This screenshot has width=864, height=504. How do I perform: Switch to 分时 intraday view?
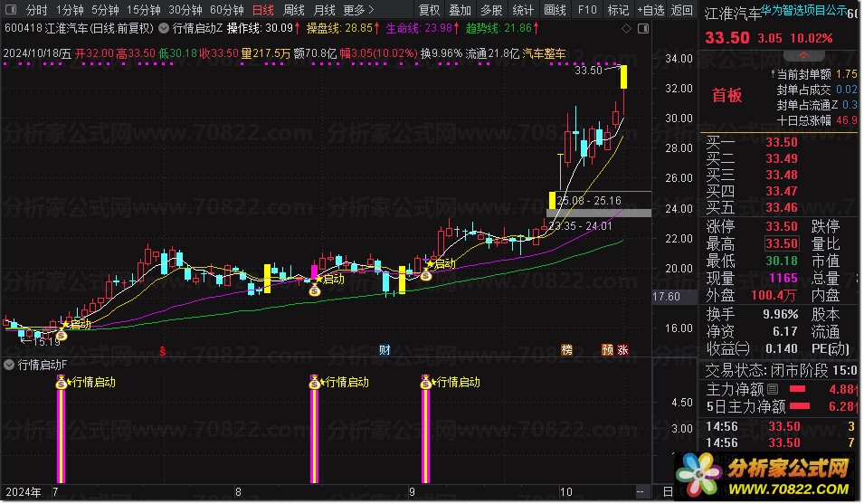[x=36, y=10]
